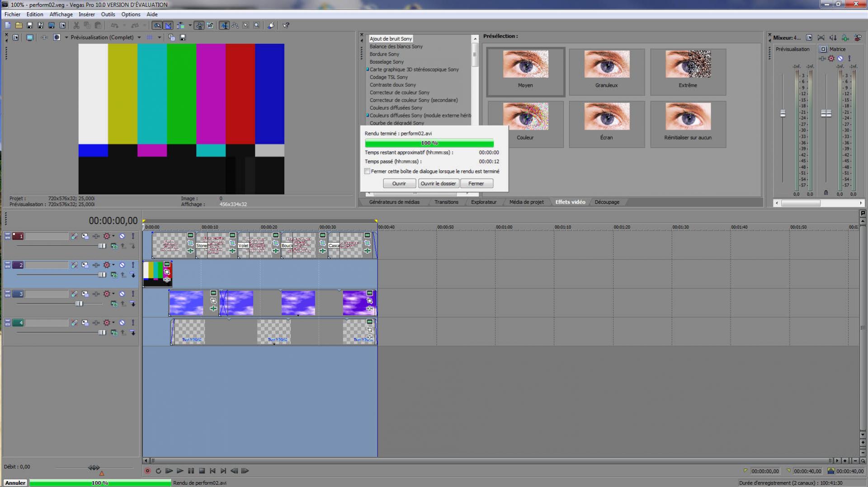Expand the overlays grid dropdown in preview

pos(159,37)
